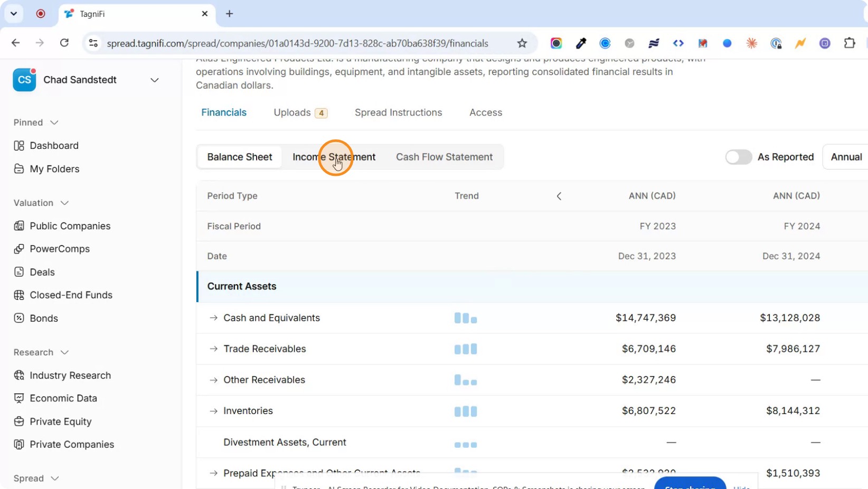The image size is (868, 489).
Task: Open Deals in the sidebar
Action: [x=34, y=272]
